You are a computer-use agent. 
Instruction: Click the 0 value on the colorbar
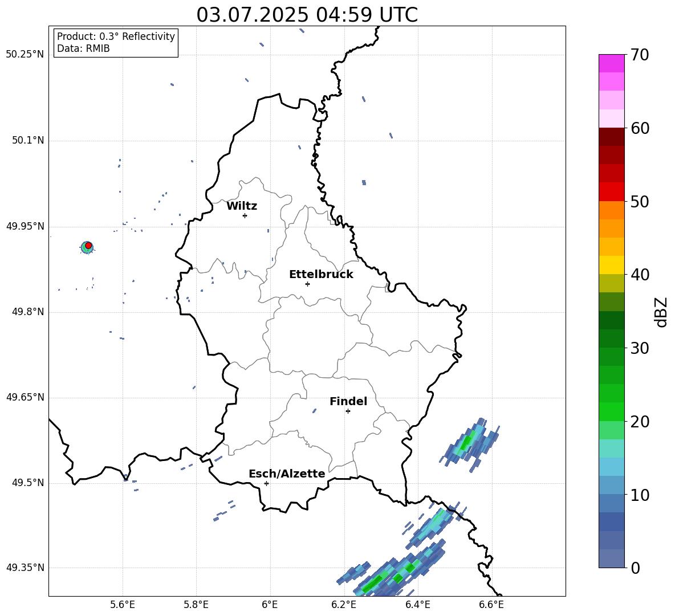pos(635,568)
